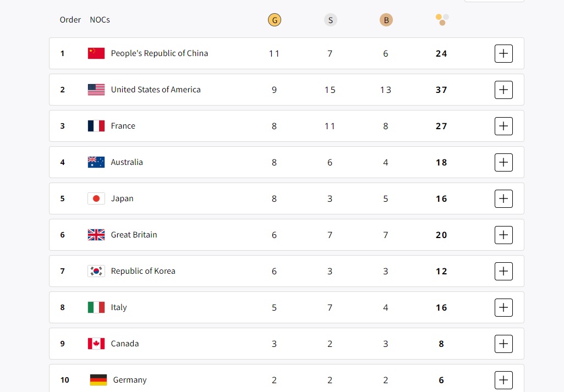The image size is (564, 392).
Task: Click the Canada flag icon
Action: [96, 344]
